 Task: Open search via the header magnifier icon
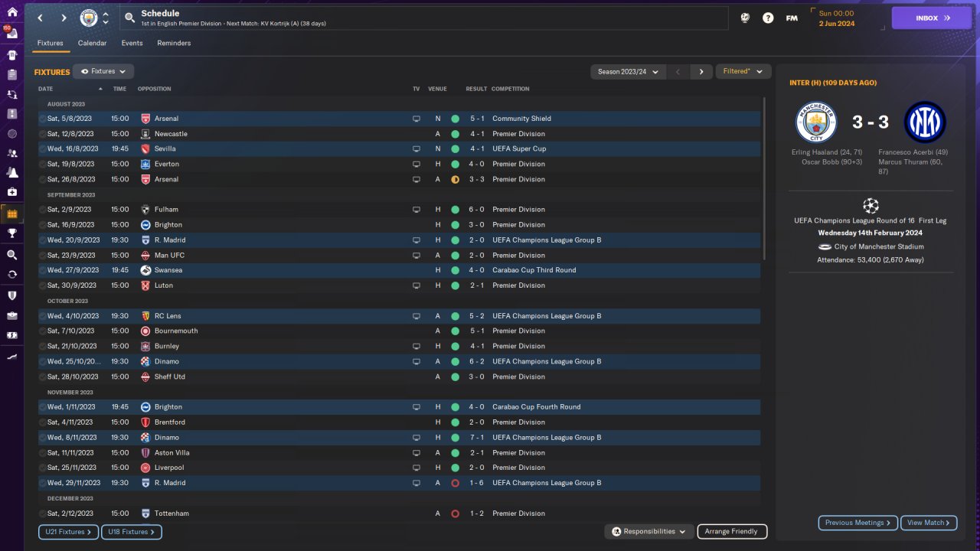click(129, 18)
